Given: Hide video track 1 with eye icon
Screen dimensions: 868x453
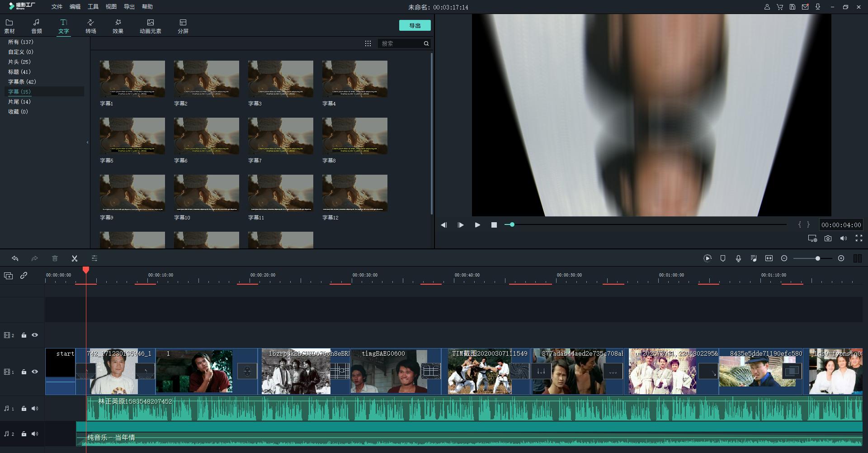Looking at the screenshot, I should point(35,372).
